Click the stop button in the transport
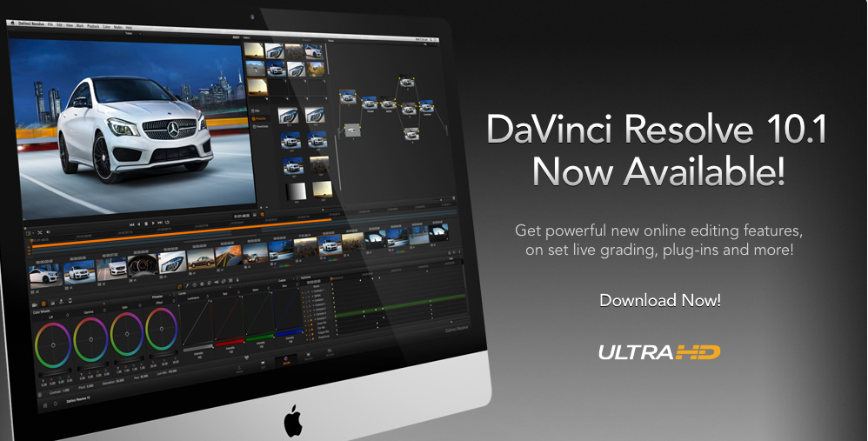Image resolution: width=868 pixels, height=441 pixels. pyautogui.click(x=146, y=224)
